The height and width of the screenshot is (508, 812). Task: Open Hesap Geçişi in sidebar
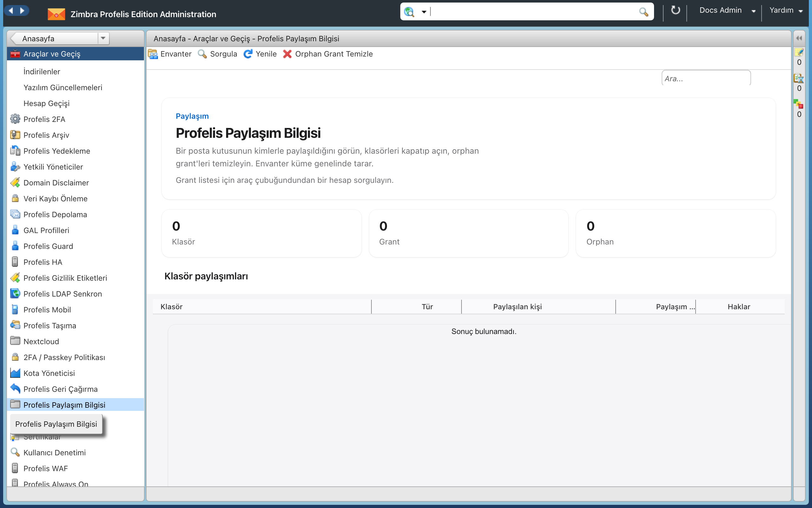(46, 103)
